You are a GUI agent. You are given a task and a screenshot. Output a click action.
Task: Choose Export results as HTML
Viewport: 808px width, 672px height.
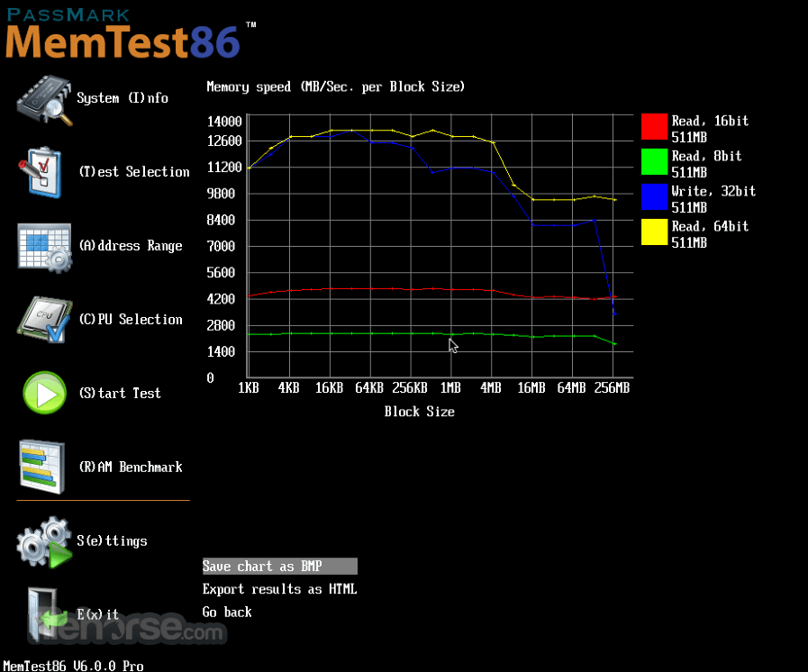[280, 589]
